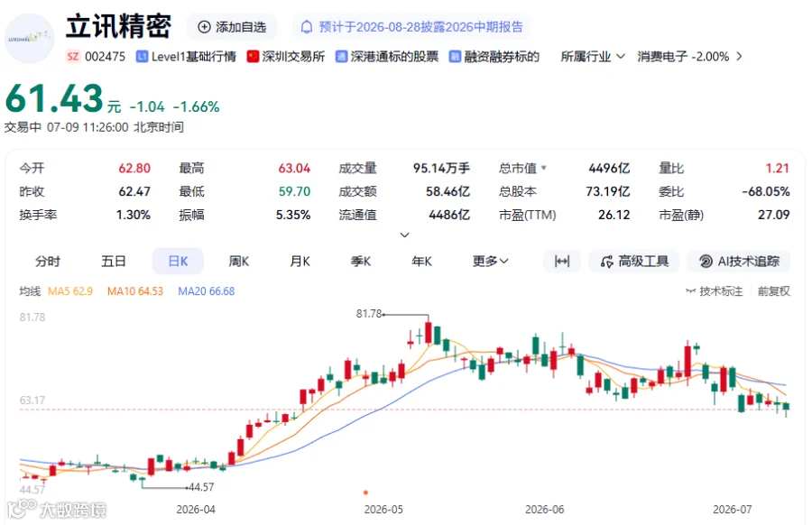Image resolution: width=812 pixels, height=525 pixels.
Task: Click the 最高 63.04 value
Action: 294,169
